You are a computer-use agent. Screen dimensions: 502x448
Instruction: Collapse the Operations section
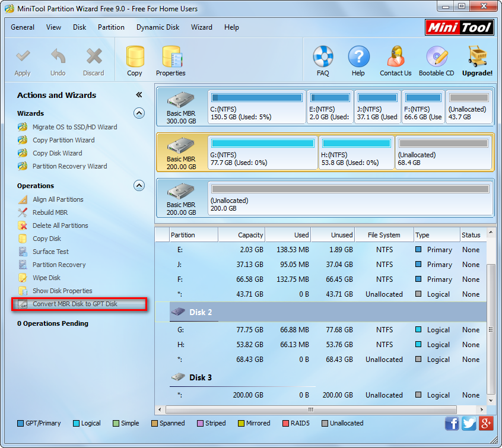(x=139, y=185)
